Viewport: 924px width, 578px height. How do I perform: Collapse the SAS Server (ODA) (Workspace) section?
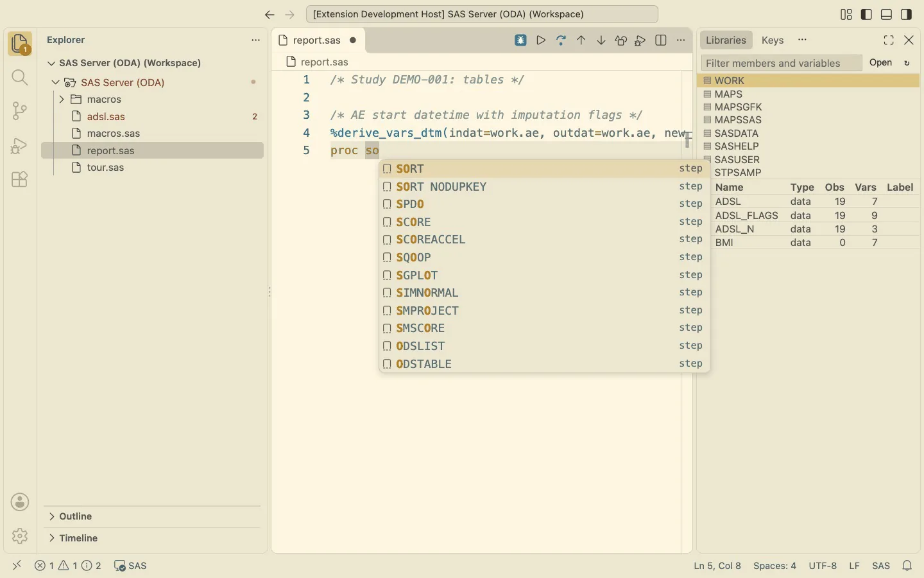click(51, 63)
